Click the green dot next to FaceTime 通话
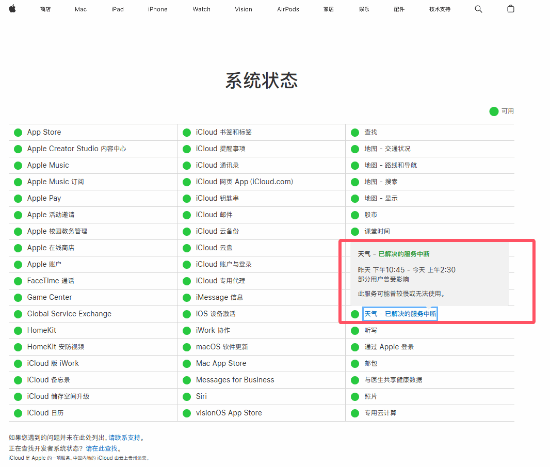Screen dimensions: 550x467 click(18, 281)
